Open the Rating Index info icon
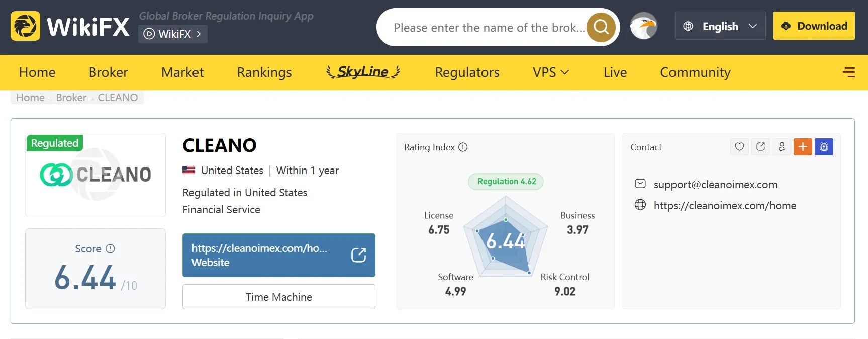Screen dimensions: 868x339 463,147
